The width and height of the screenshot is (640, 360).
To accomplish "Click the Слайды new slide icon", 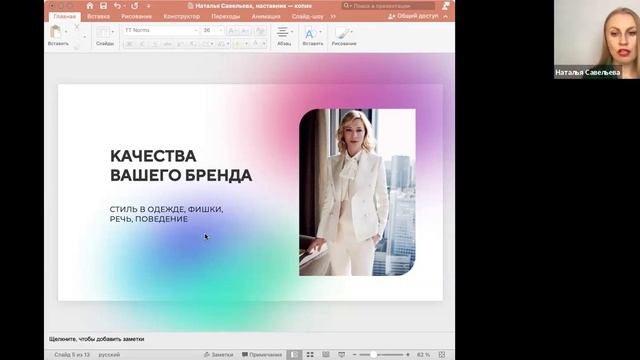I will [103, 32].
